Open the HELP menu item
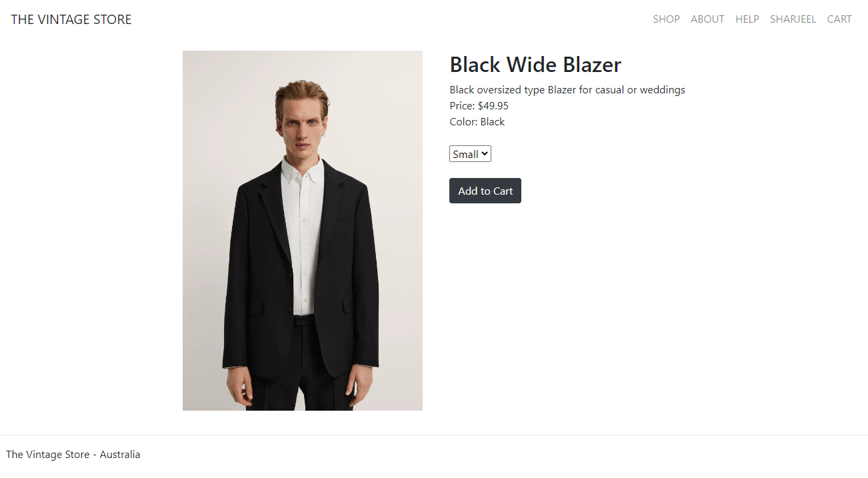Image resolution: width=868 pixels, height=478 pixels. 747,19
